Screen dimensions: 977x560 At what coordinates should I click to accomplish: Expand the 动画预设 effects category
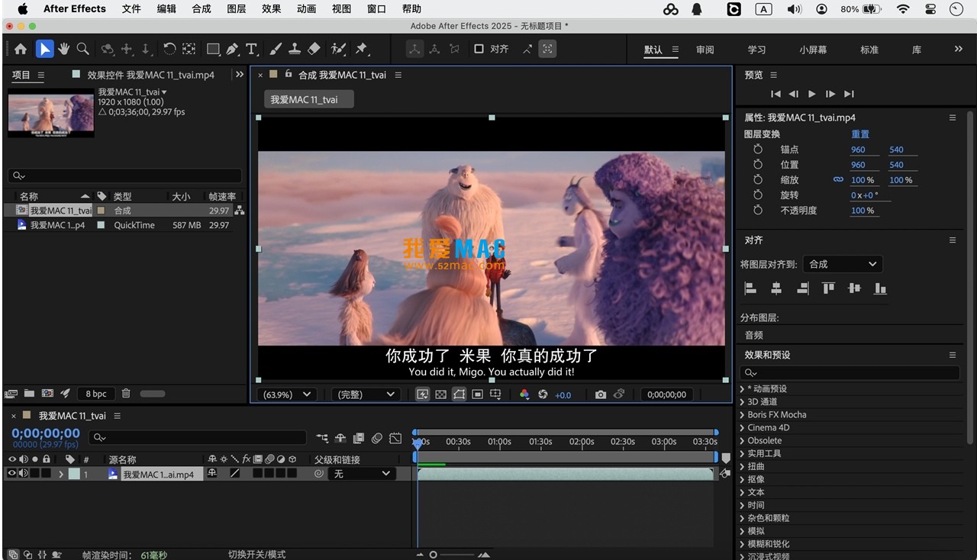tap(742, 388)
